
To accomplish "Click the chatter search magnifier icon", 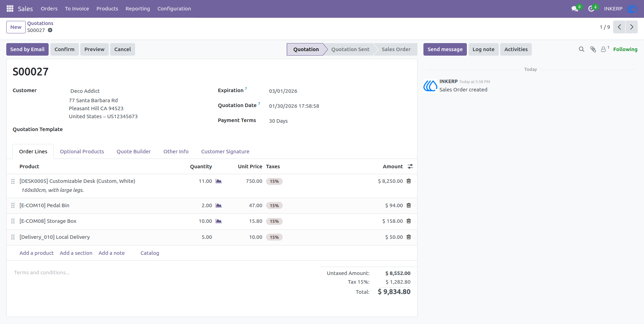I will point(581,49).
